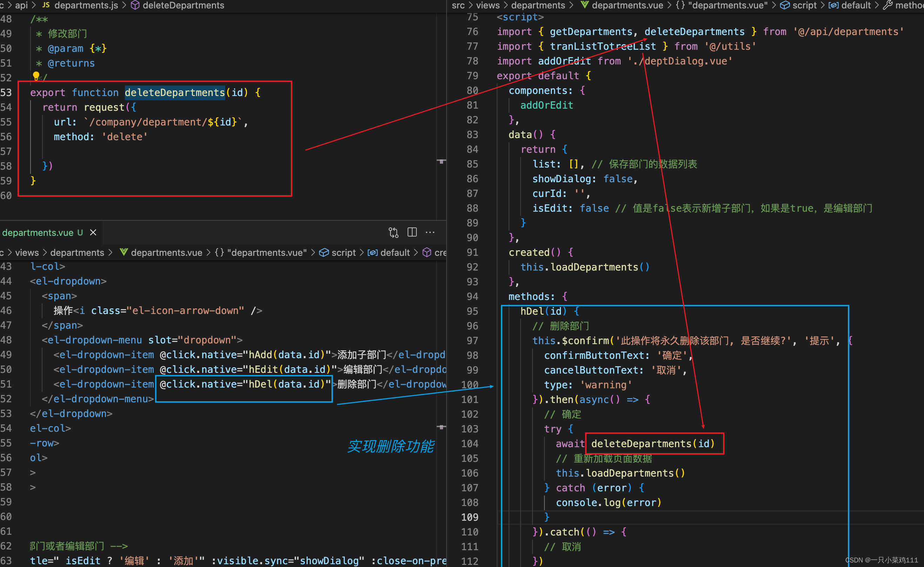This screenshot has width=924, height=567.
Task: Close the departments.vue tab
Action: (93, 232)
